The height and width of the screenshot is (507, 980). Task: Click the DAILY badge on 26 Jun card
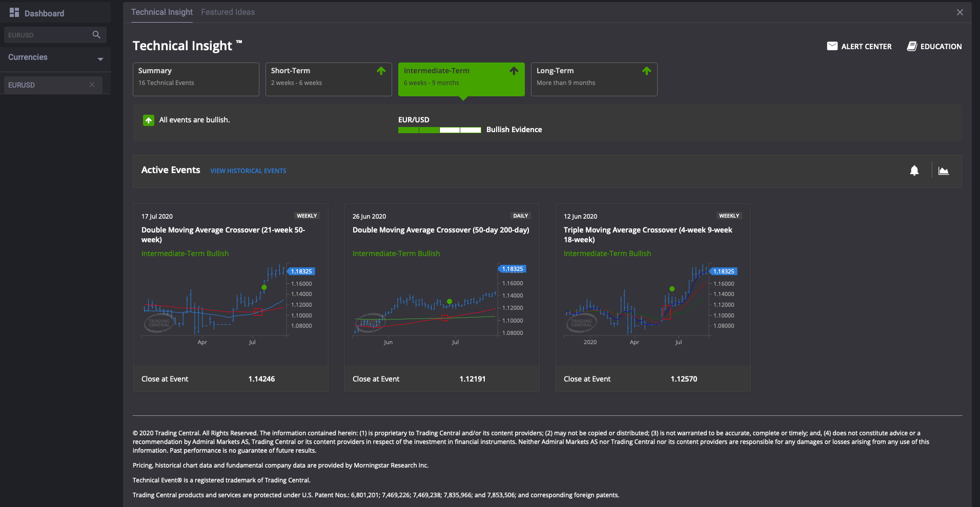click(520, 216)
